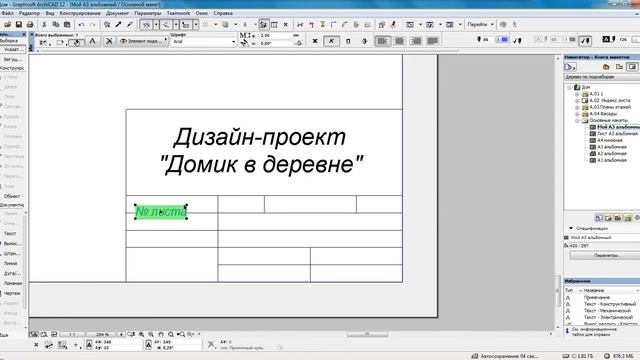Click the Undo arrow icon

(x=81, y=24)
